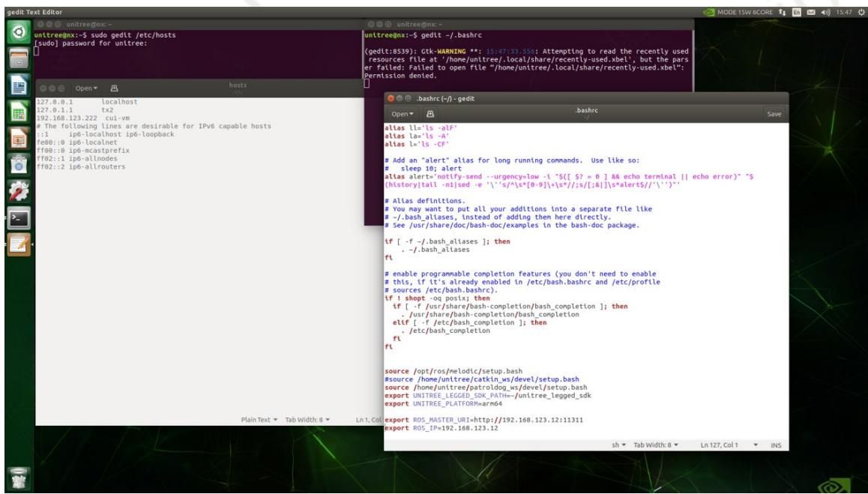Click the 'ip6-localhost ip6-loopback' line

[105, 135]
